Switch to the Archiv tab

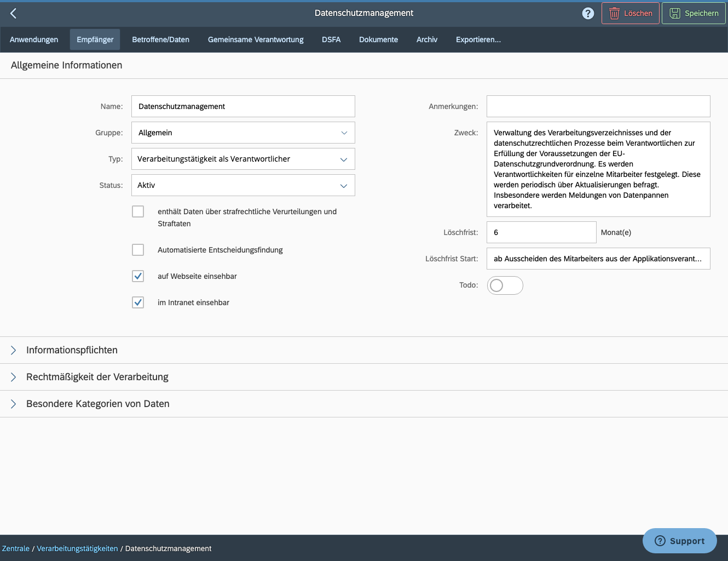coord(427,39)
